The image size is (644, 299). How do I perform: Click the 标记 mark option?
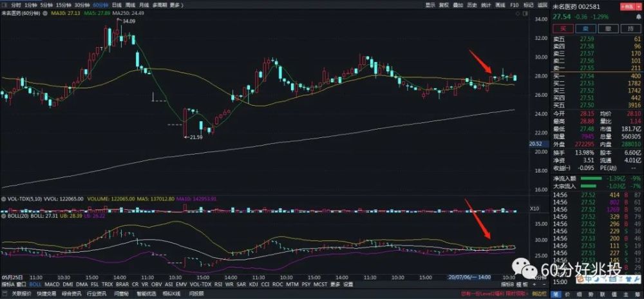point(529,5)
